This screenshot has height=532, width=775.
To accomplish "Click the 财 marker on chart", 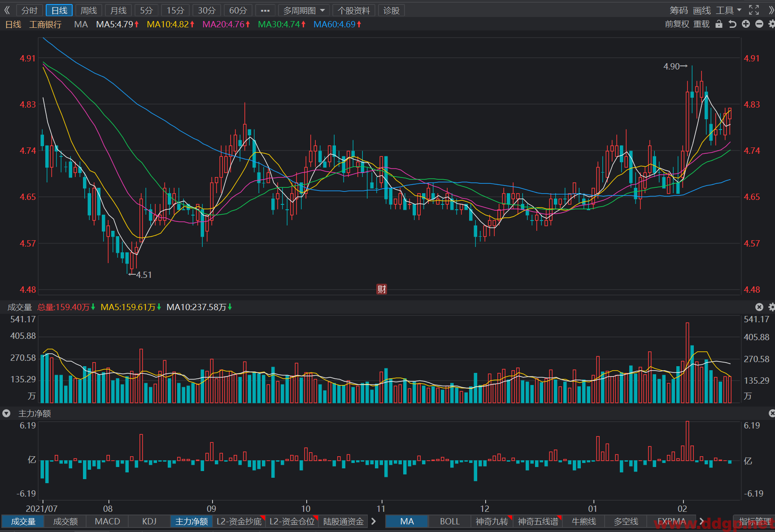I will [382, 289].
